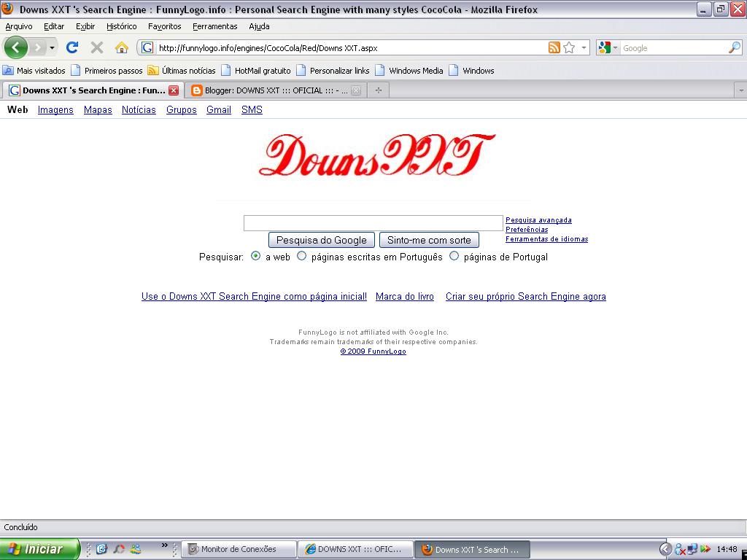
Task: Open the Pesquisa avançada link
Action: tap(538, 220)
